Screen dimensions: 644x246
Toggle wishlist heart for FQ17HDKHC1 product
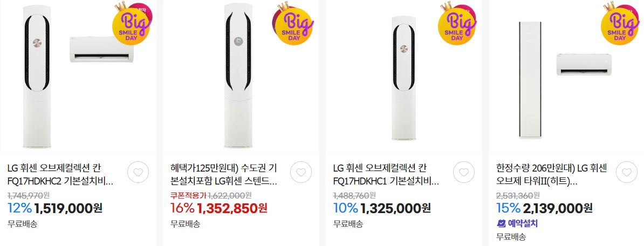[x=464, y=173]
